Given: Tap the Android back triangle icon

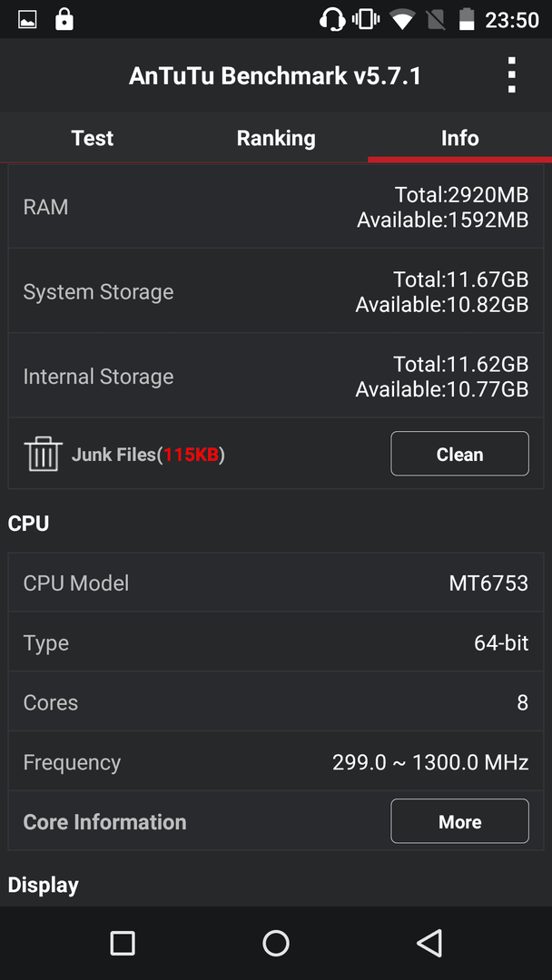Looking at the screenshot, I should tap(429, 943).
